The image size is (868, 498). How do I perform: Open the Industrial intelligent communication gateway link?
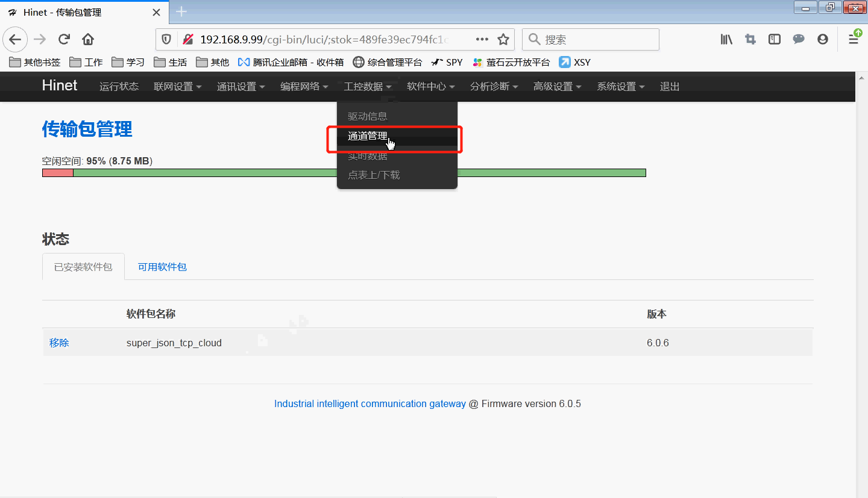[370, 403]
